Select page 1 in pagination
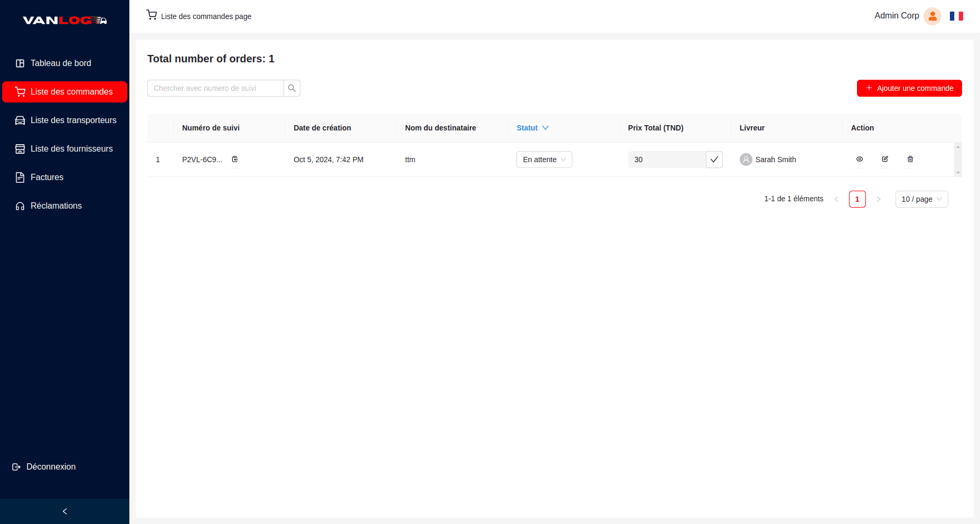980x524 pixels. [x=858, y=199]
